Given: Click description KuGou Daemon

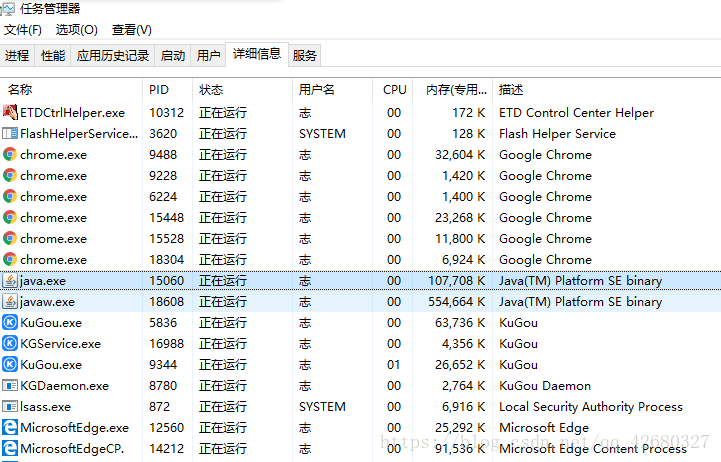Looking at the screenshot, I should pos(545,386).
